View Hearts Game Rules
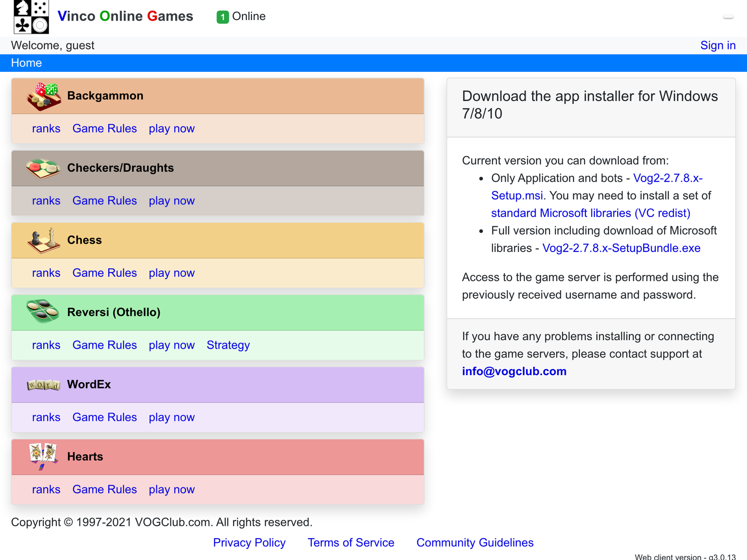The height and width of the screenshot is (560, 747). point(105,490)
